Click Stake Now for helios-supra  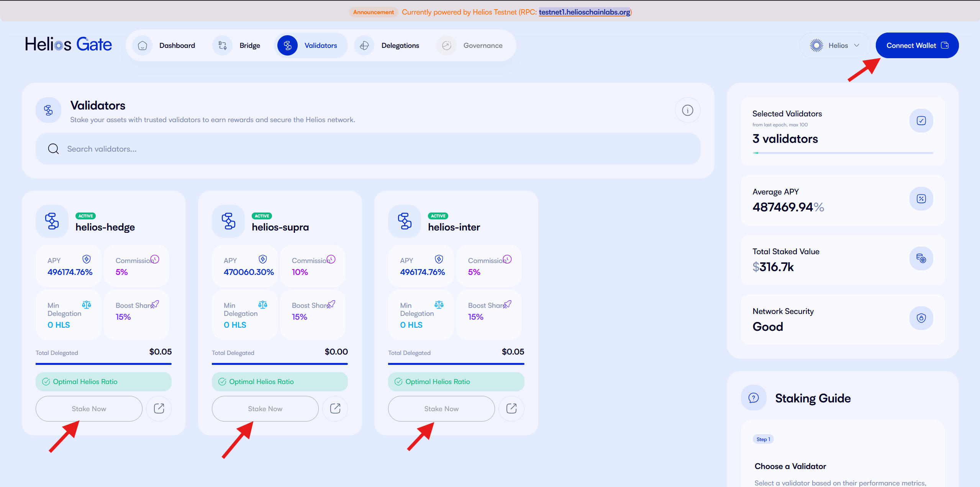(265, 409)
